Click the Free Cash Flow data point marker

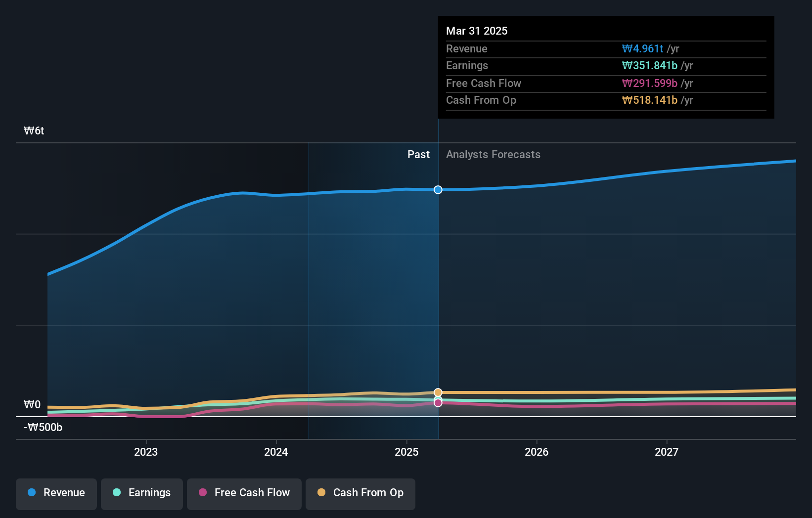pyautogui.click(x=438, y=403)
